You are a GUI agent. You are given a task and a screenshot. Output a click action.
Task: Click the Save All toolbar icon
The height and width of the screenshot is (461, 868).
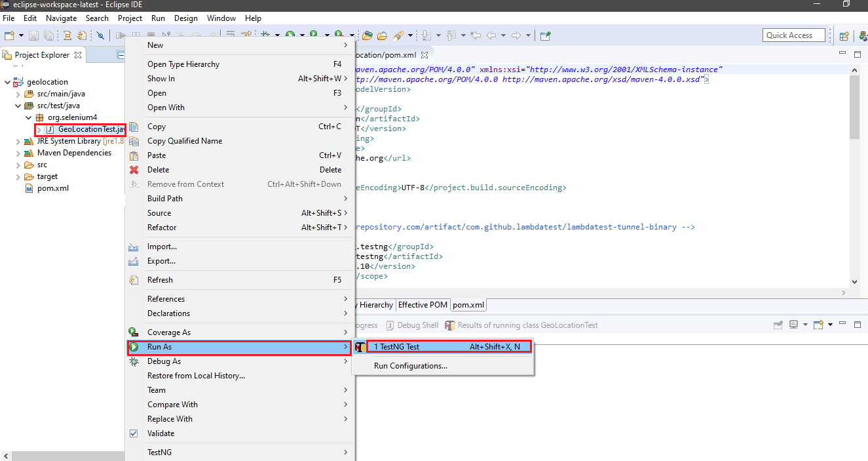click(x=48, y=35)
